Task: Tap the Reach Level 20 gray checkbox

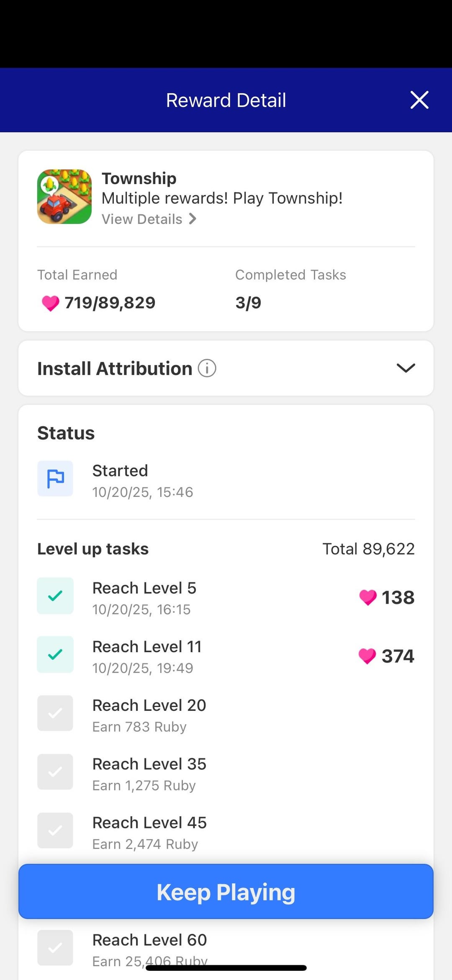Action: click(x=55, y=713)
